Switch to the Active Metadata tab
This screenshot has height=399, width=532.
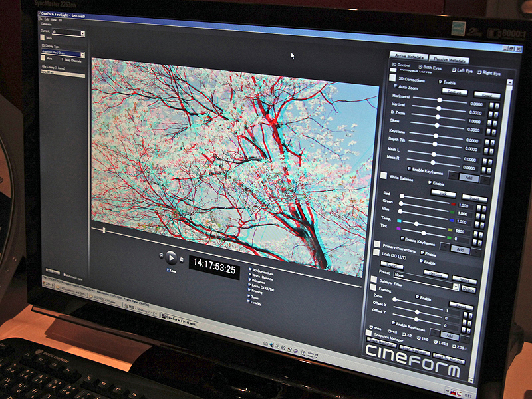click(408, 56)
